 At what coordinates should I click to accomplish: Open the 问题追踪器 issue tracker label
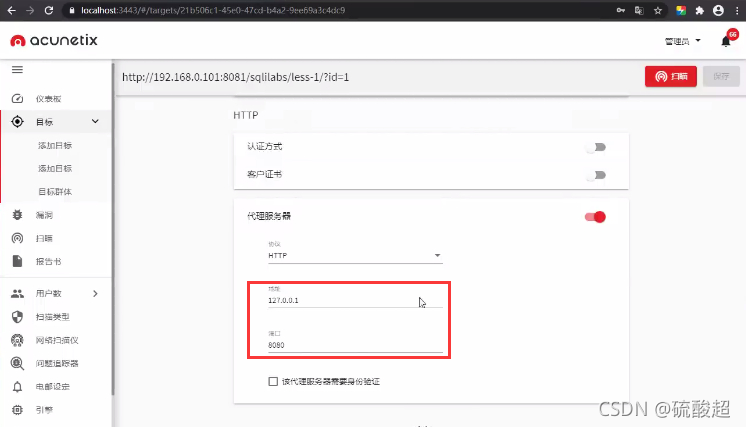(57, 363)
